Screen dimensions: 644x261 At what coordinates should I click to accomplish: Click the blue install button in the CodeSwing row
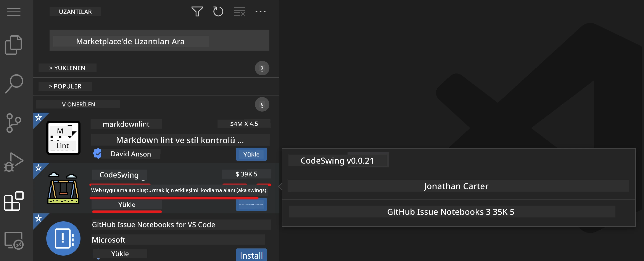tap(251, 204)
